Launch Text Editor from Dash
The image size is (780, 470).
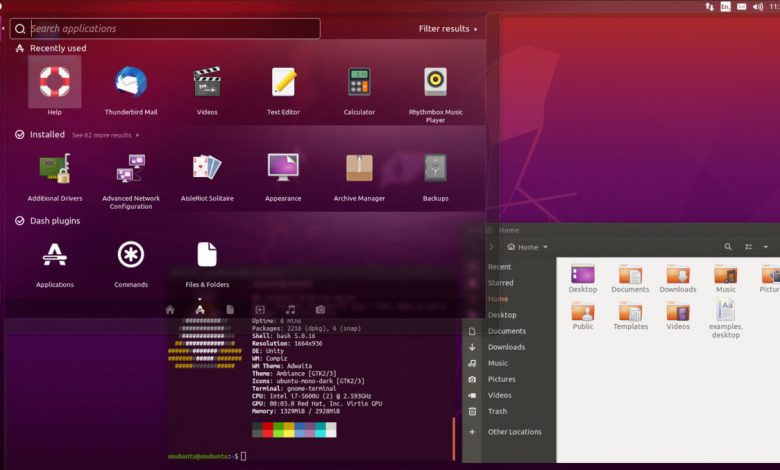coord(284,82)
